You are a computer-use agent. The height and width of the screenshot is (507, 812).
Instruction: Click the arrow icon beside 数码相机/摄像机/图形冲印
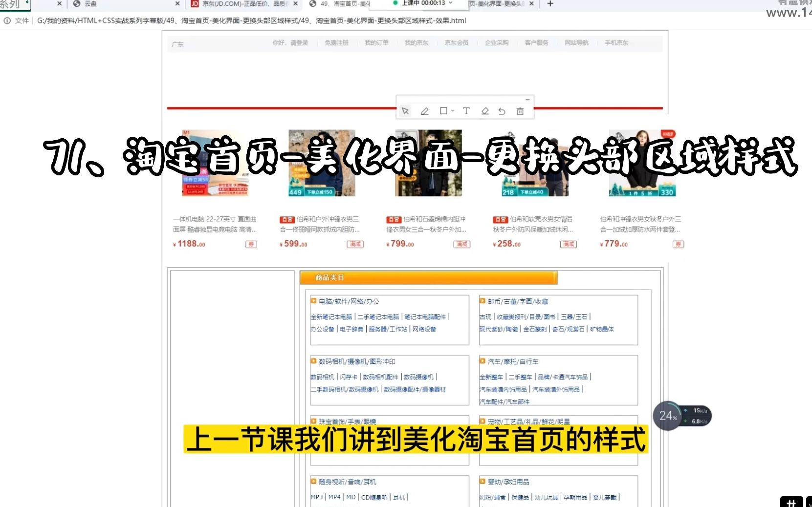click(313, 361)
